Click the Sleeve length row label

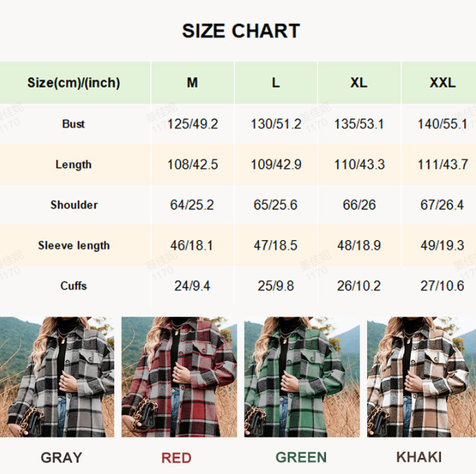tap(74, 245)
